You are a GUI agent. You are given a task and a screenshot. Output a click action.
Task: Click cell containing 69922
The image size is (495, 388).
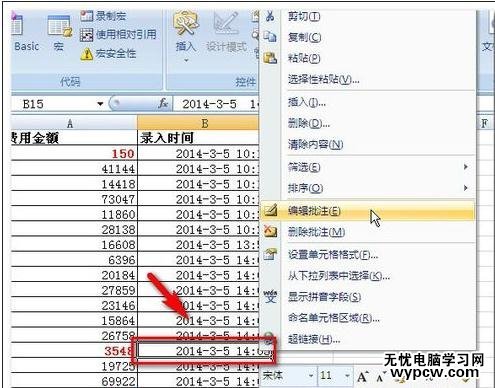(x=73, y=381)
